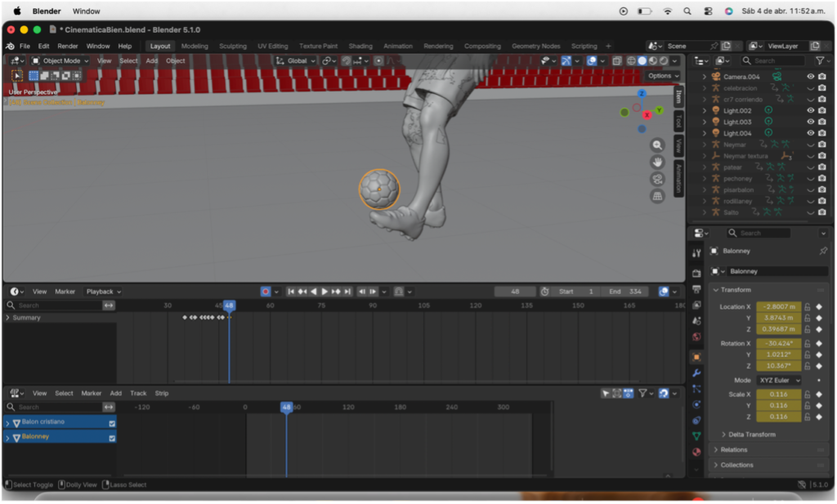837x504 pixels.
Task: Click the hand pan icon in the viewport
Action: 657,162
